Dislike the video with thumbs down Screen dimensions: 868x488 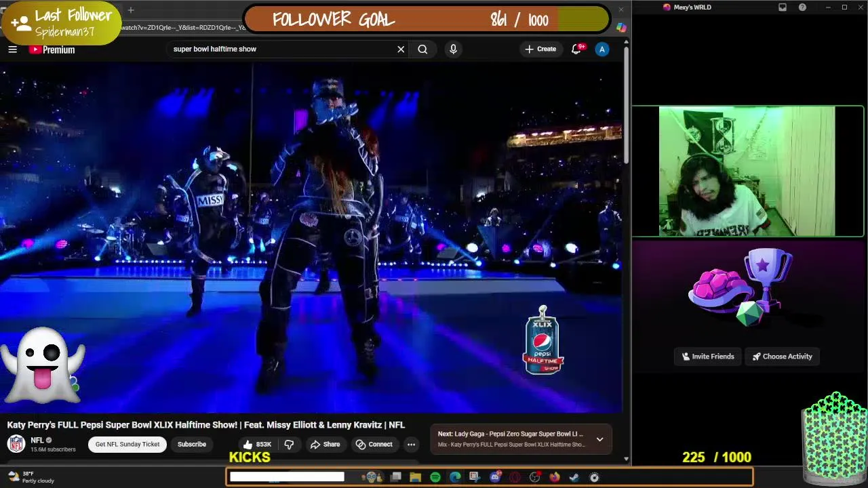pyautogui.click(x=289, y=445)
